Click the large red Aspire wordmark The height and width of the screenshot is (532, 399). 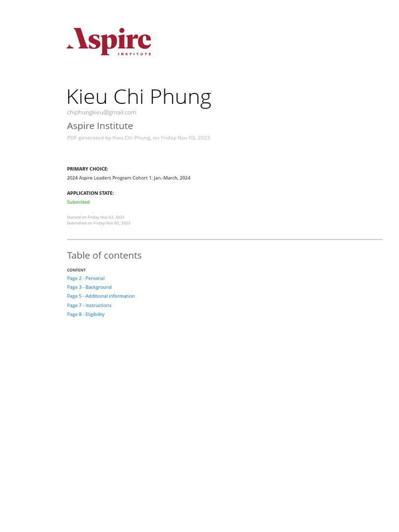pos(109,39)
